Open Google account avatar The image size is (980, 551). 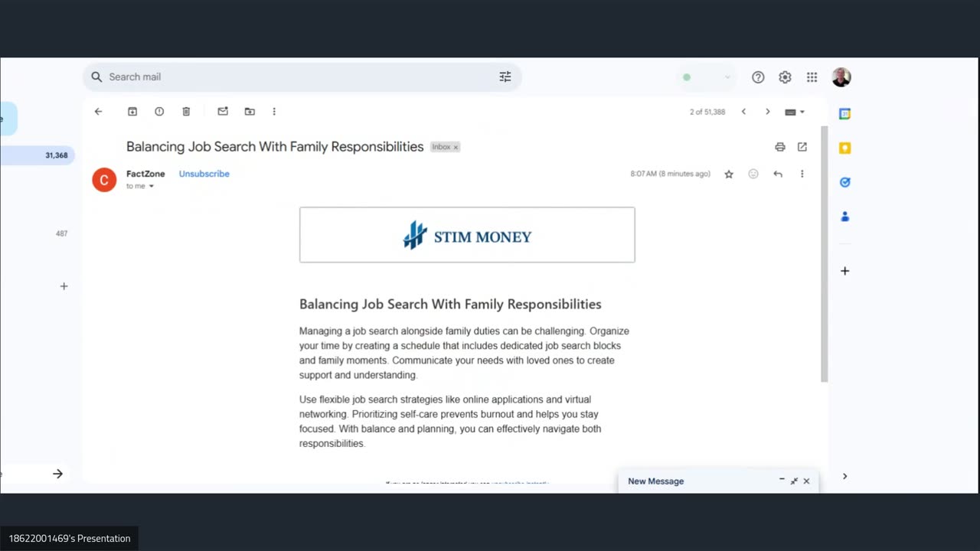point(841,77)
